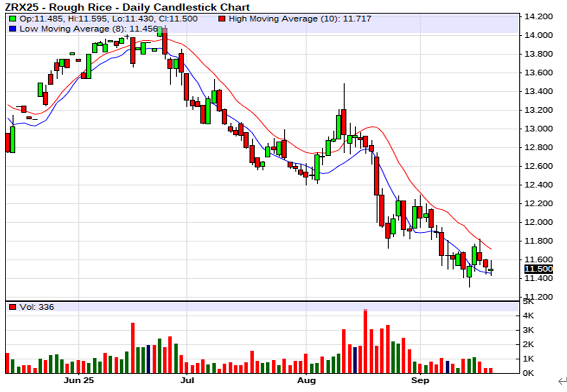
Task: Select the Jun 25 date axis label
Action: [79, 379]
